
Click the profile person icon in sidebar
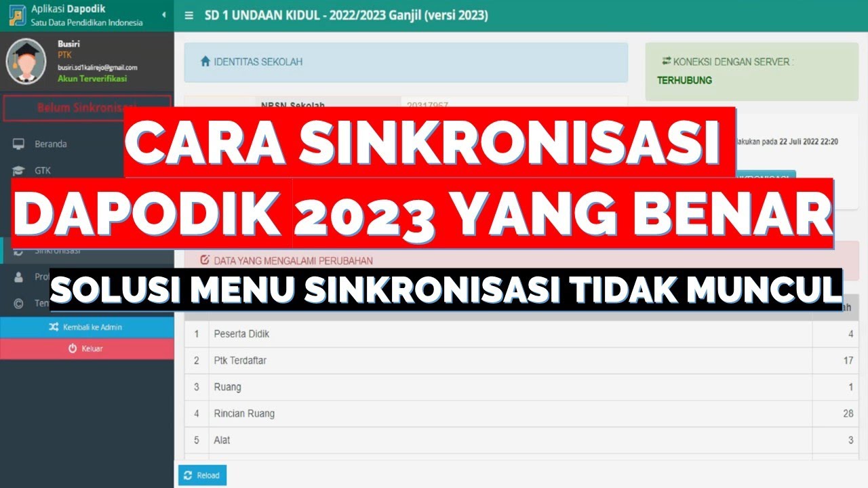pos(18,277)
